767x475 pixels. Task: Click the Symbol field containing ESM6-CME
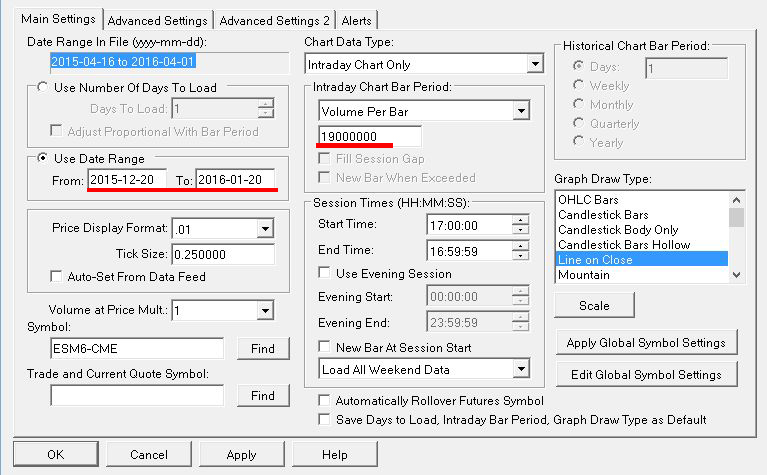tap(137, 348)
